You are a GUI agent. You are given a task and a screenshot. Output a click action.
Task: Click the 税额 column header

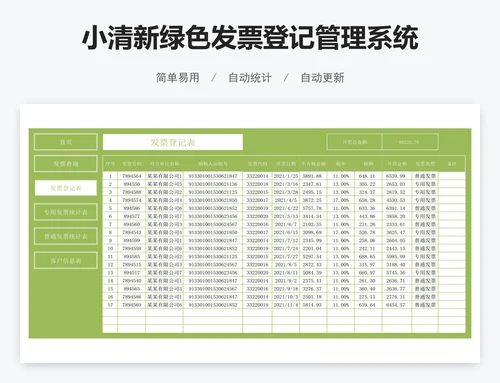368,164
